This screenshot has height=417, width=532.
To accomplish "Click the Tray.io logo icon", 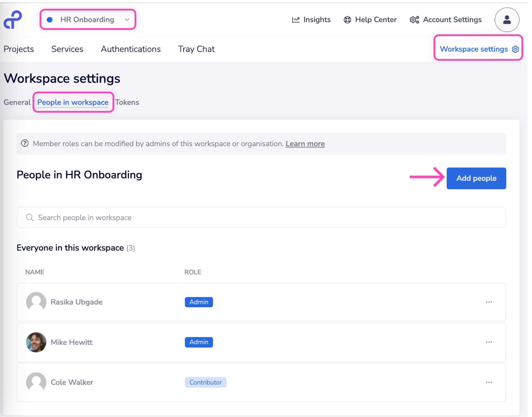I will point(13,20).
